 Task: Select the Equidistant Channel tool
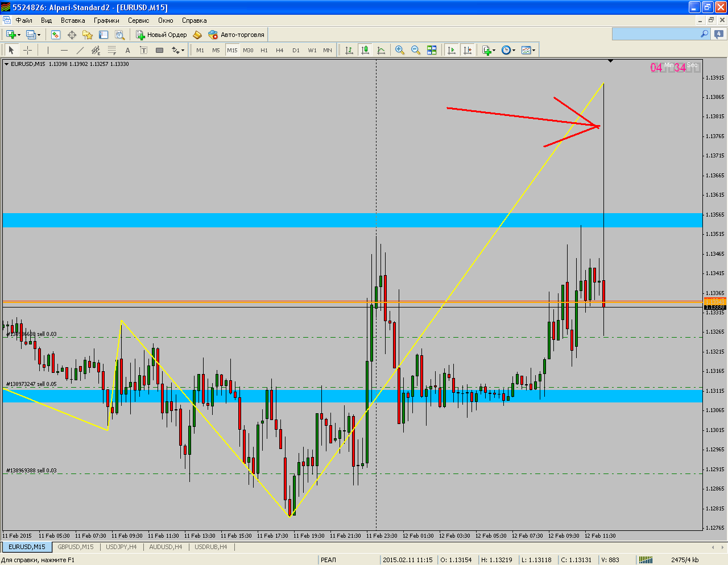tap(96, 50)
